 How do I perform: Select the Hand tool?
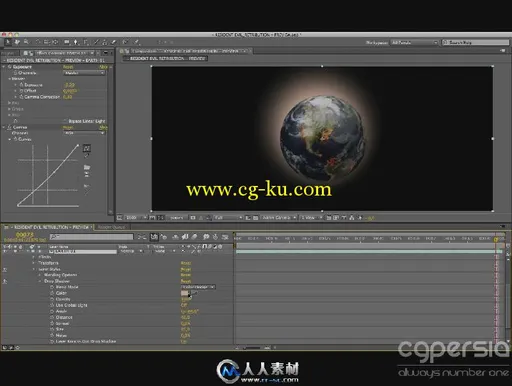17,42
